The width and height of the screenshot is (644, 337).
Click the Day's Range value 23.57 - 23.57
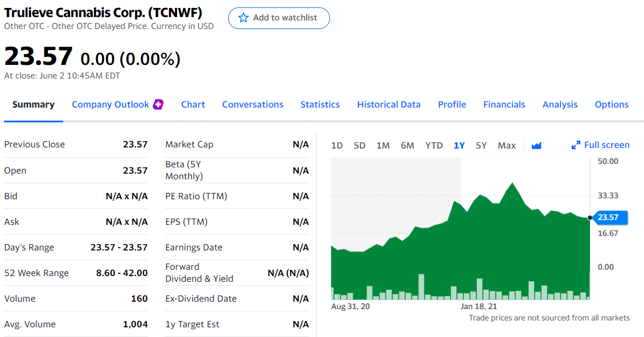[119, 248]
